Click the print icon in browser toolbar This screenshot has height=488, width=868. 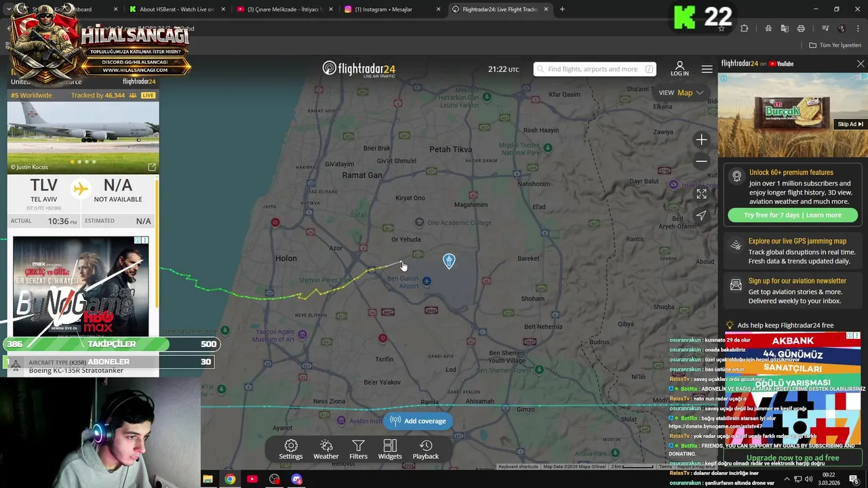click(801, 28)
